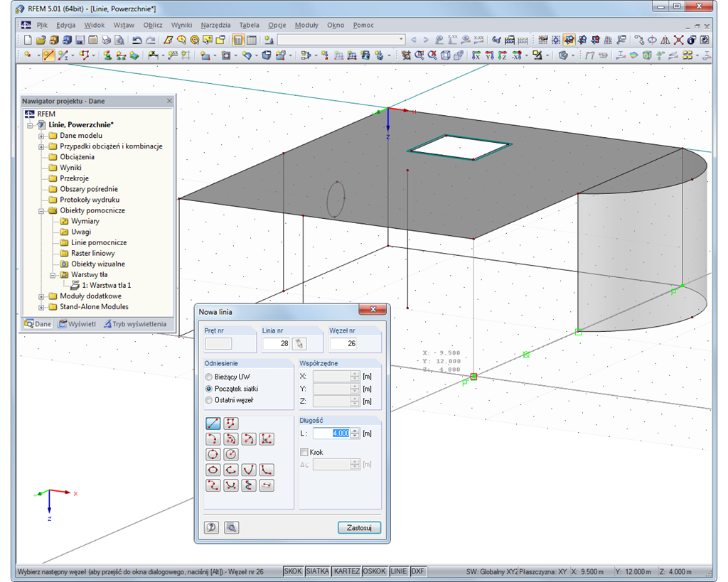Click the pick-line cursor icon beside Linia nr
Screen dimensions: 728x582
pyautogui.click(x=299, y=344)
